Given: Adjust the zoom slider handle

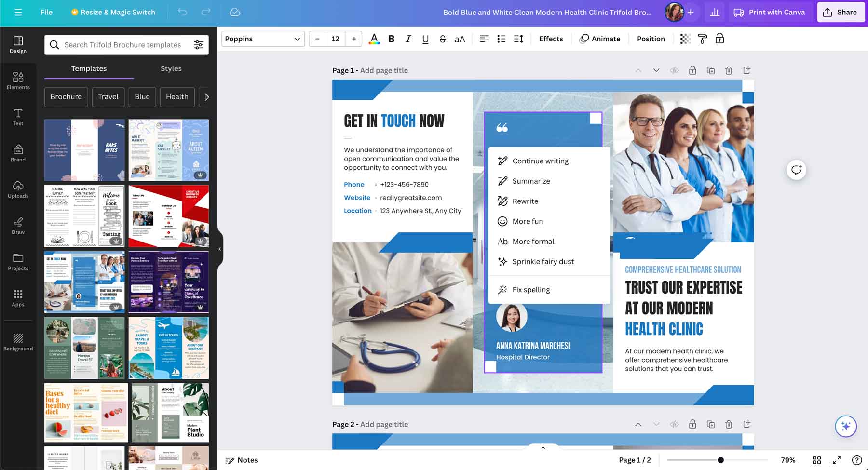Looking at the screenshot, I should point(721,459).
